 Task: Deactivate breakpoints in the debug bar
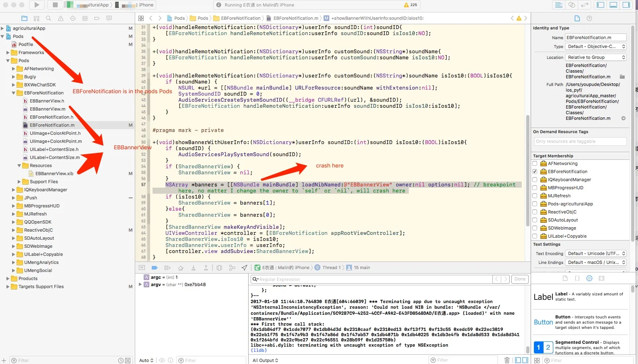click(155, 268)
